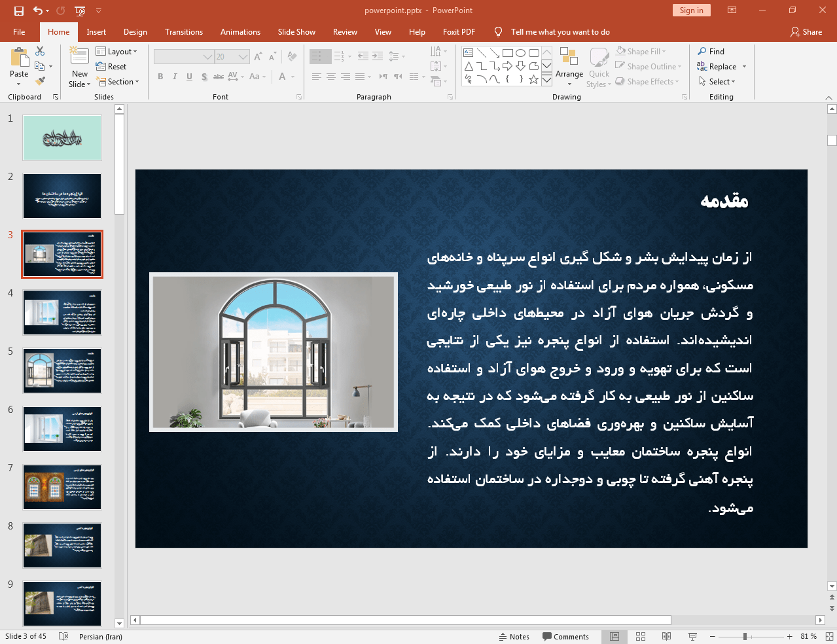Click the zoom slider handle
Viewport: 837px width, 644px height.
pyautogui.click(x=745, y=636)
